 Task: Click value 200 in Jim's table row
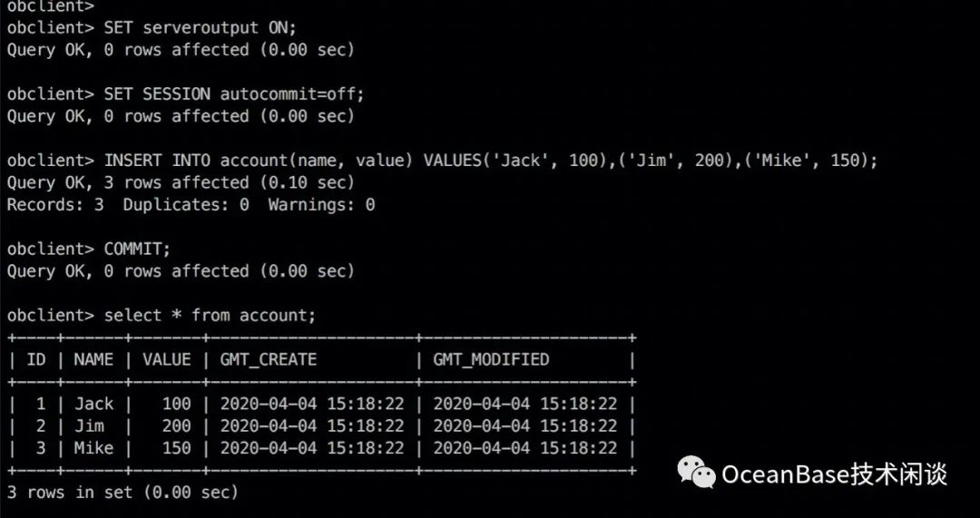[x=176, y=425]
